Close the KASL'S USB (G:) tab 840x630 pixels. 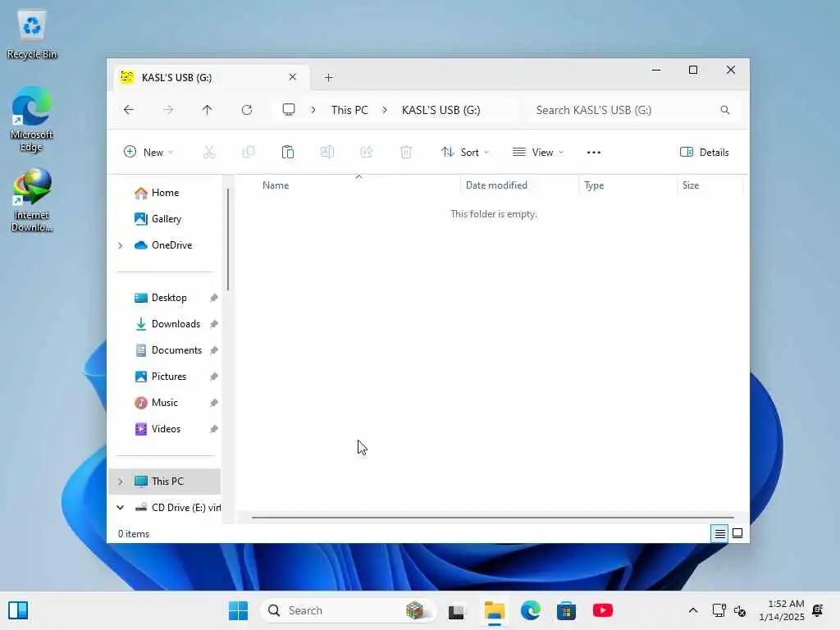click(293, 77)
